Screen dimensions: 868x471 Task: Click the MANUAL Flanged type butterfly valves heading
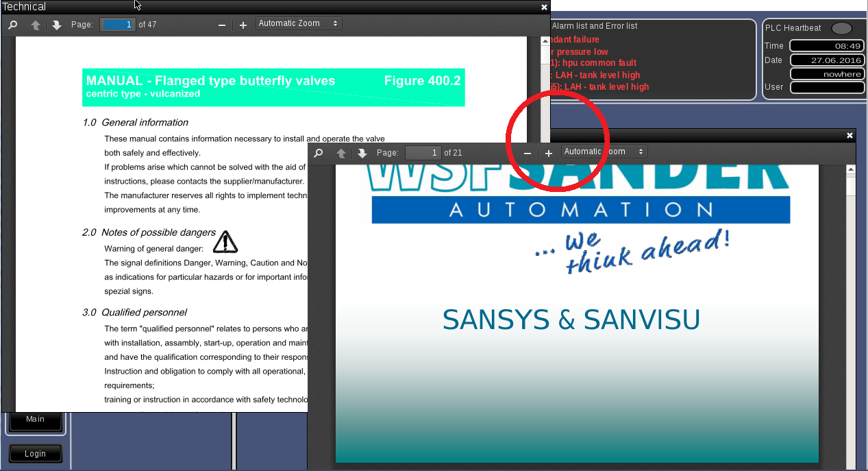pyautogui.click(x=211, y=81)
